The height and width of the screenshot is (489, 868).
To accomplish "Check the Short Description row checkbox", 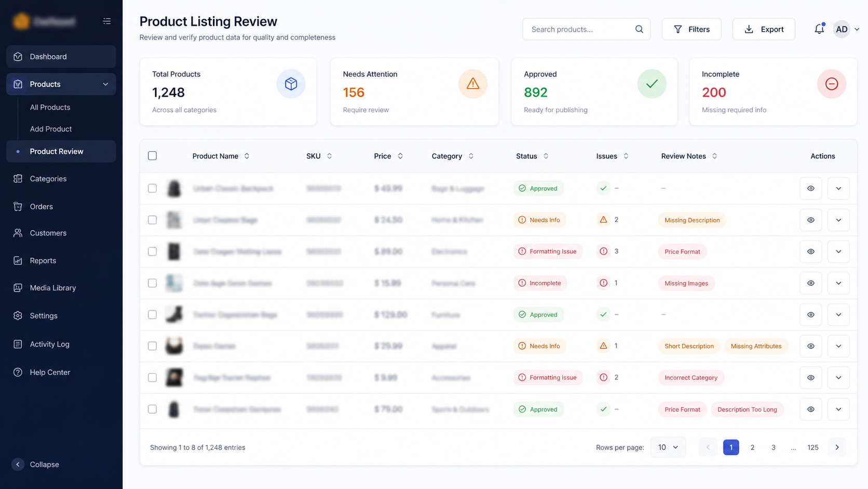I will [x=152, y=346].
